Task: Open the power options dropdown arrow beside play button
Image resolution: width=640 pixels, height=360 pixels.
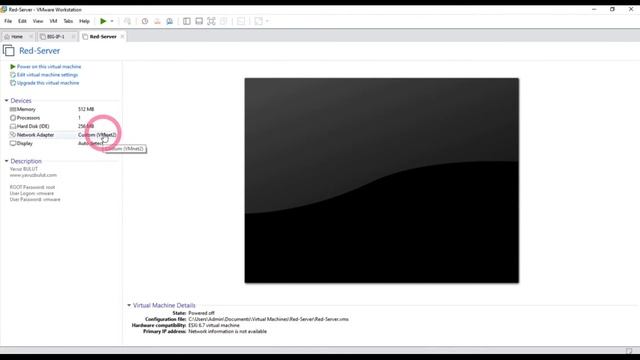Action: coord(112,21)
